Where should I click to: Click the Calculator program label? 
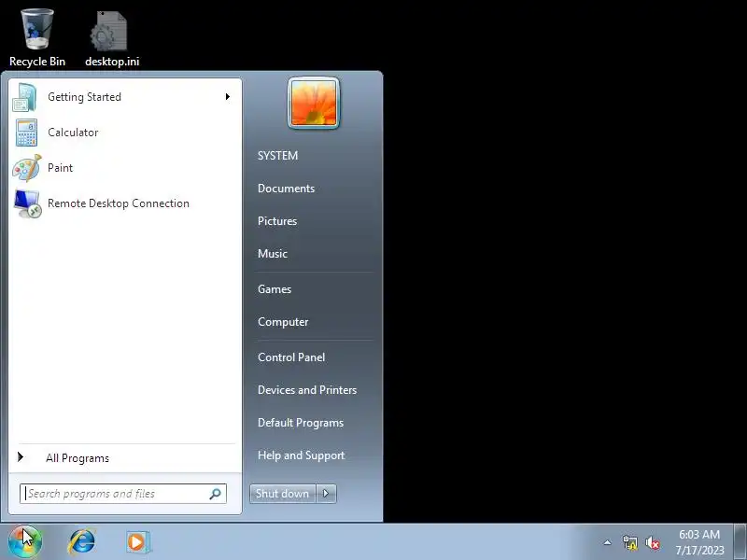click(73, 133)
